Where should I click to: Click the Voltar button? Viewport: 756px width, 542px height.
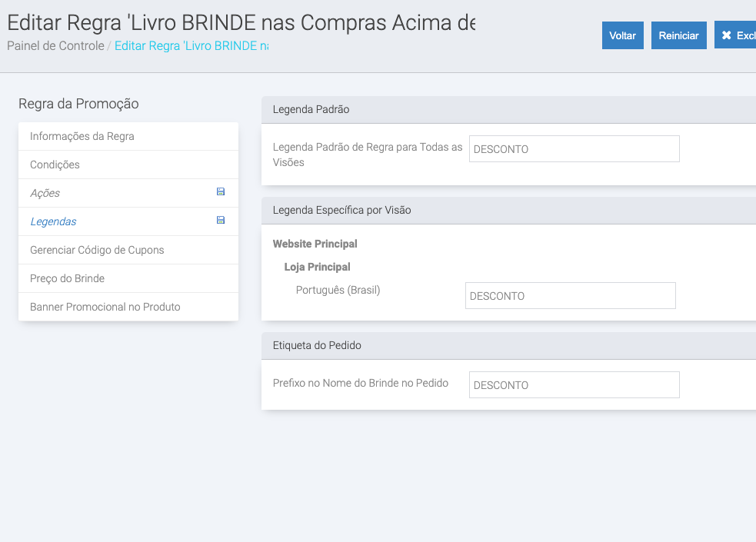click(x=622, y=35)
